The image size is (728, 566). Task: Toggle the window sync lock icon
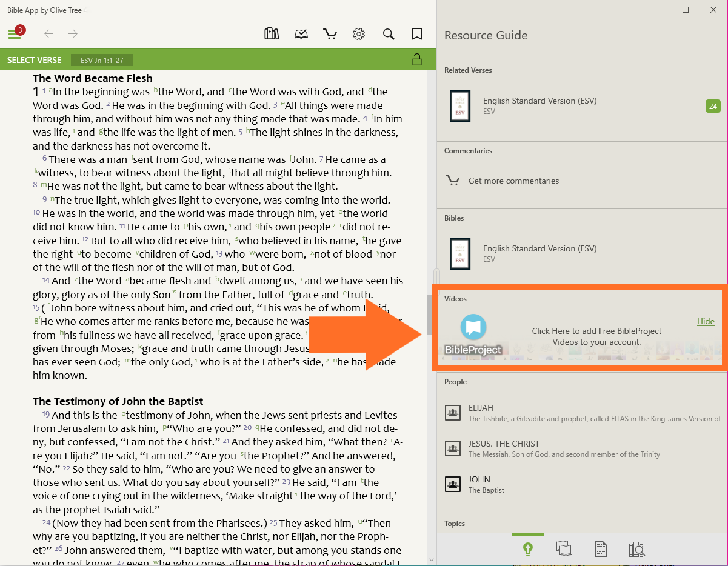416,59
